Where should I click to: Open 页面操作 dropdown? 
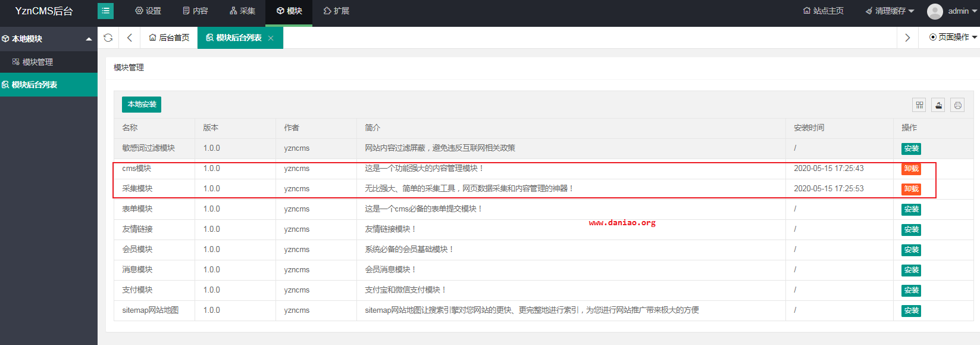click(953, 37)
